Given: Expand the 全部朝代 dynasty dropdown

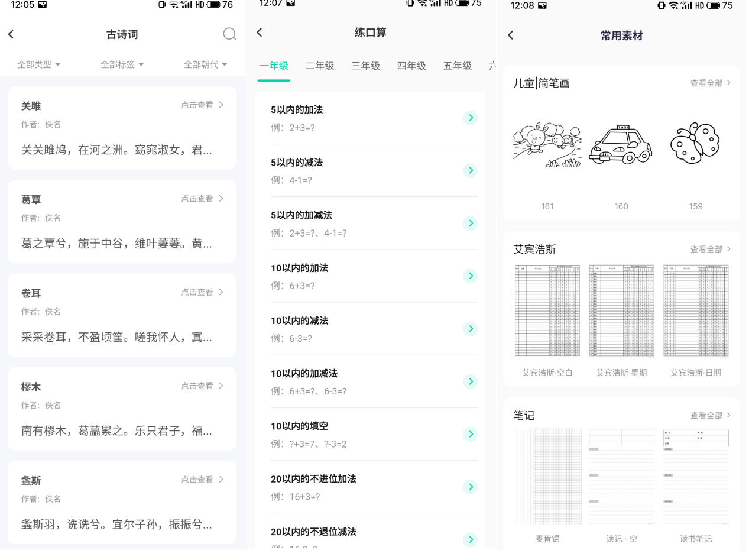Looking at the screenshot, I should tap(205, 64).
